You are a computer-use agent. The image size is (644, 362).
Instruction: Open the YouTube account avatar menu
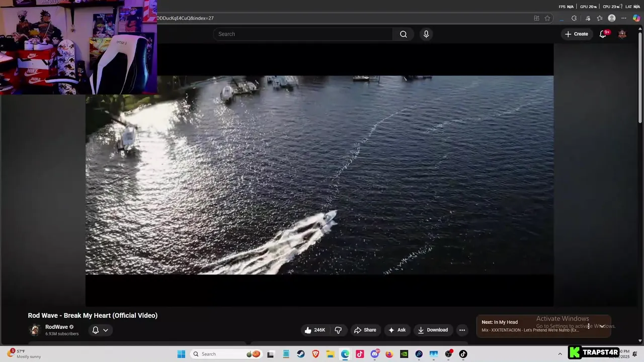(622, 34)
